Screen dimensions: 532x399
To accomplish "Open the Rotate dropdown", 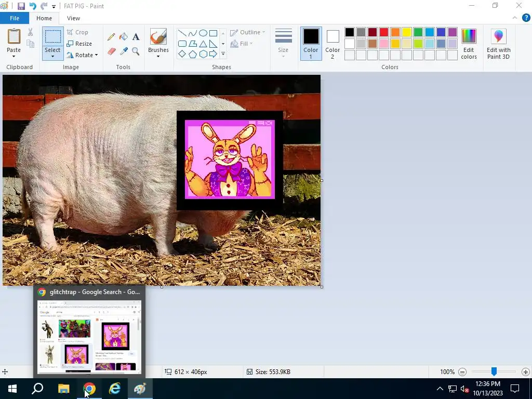I will click(x=82, y=55).
